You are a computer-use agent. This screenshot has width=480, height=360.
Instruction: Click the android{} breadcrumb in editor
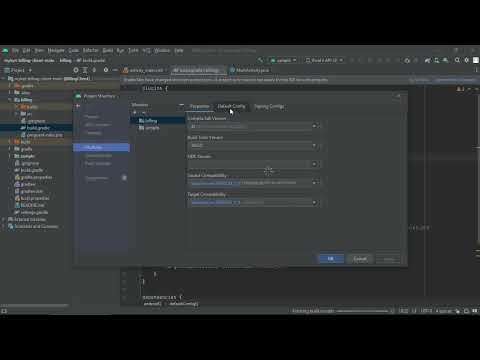[152, 304]
